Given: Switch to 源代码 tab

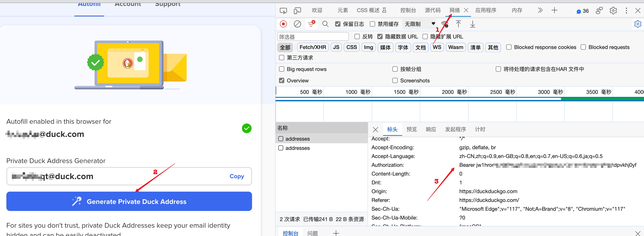Looking at the screenshot, I should 433,10.
